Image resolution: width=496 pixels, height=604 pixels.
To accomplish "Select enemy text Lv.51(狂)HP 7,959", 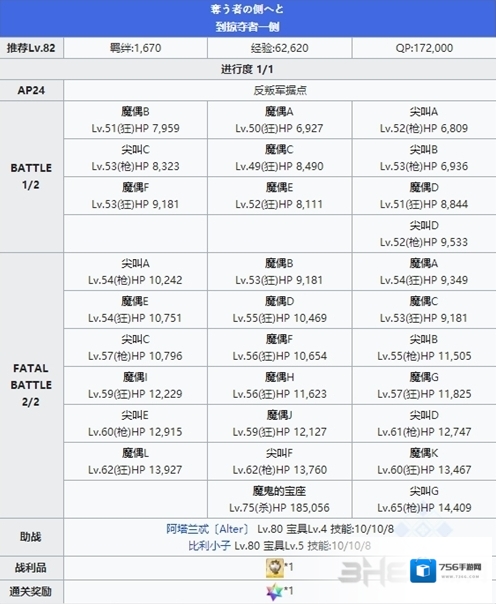I will click(x=136, y=128).
